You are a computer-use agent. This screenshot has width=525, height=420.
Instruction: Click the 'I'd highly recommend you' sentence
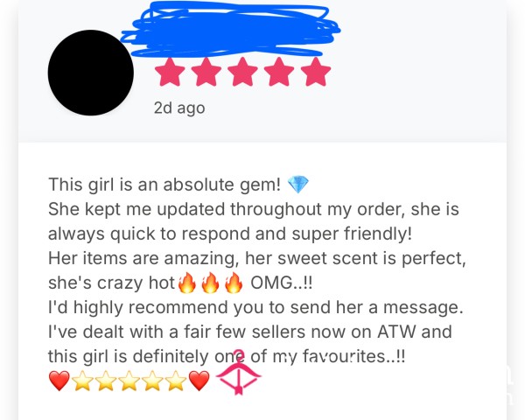pos(255,307)
